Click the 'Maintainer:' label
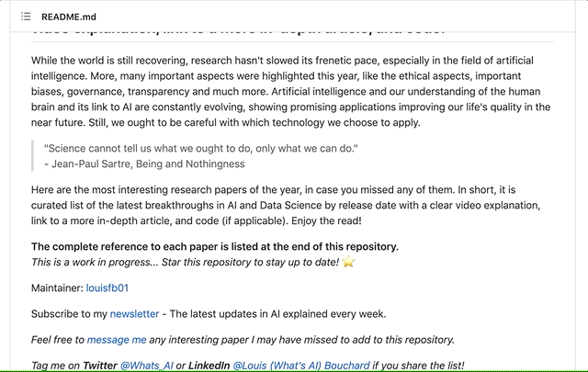588x372 pixels. pyautogui.click(x=57, y=287)
